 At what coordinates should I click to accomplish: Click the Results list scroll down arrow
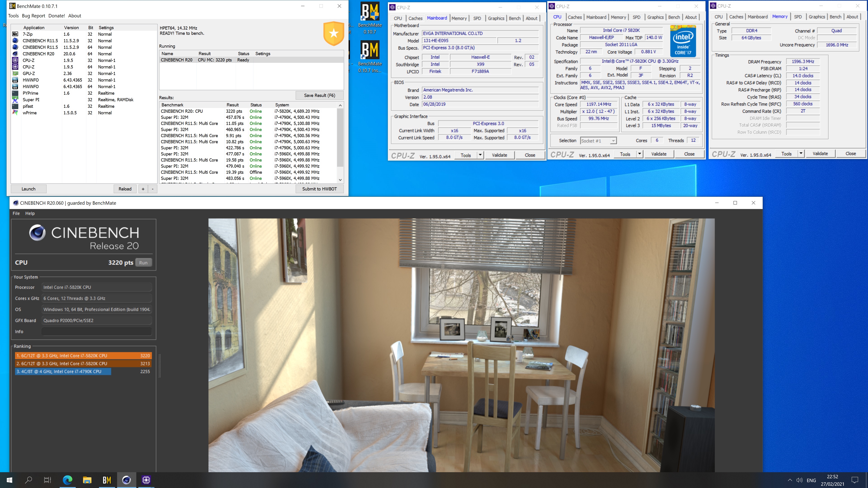click(x=340, y=180)
